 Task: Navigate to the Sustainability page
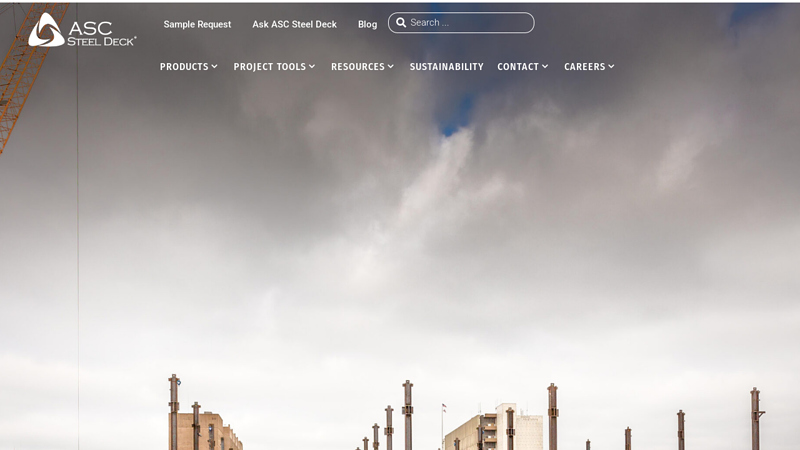click(446, 67)
